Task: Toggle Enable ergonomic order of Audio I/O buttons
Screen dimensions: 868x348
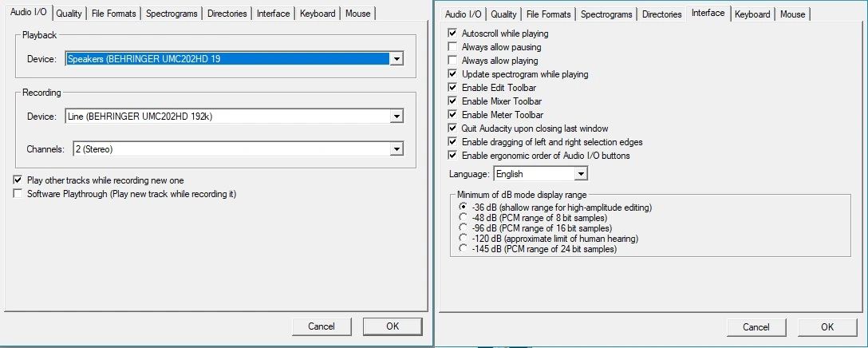Action: coord(453,156)
